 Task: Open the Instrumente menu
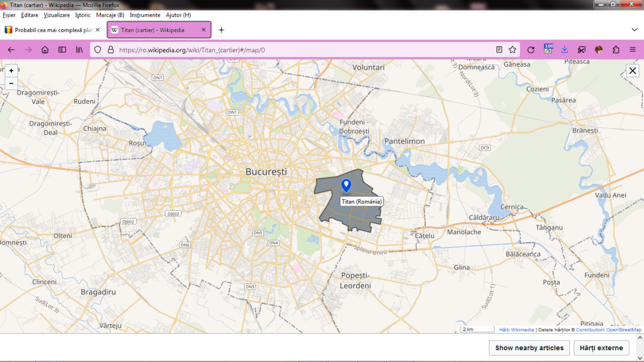pos(145,15)
